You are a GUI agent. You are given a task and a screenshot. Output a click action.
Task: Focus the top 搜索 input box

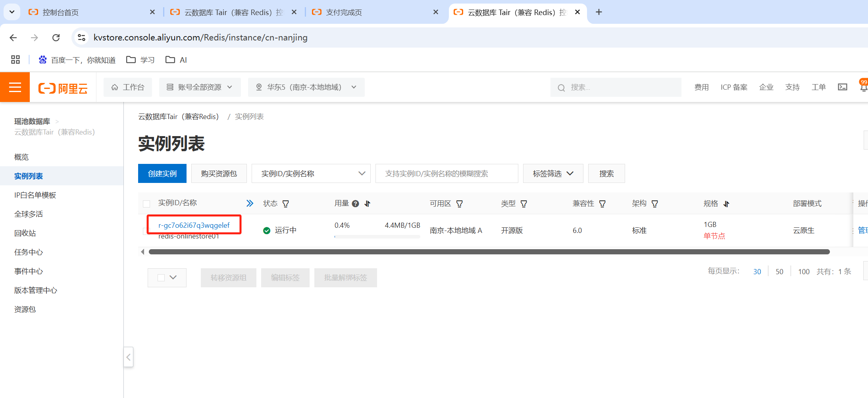[616, 87]
